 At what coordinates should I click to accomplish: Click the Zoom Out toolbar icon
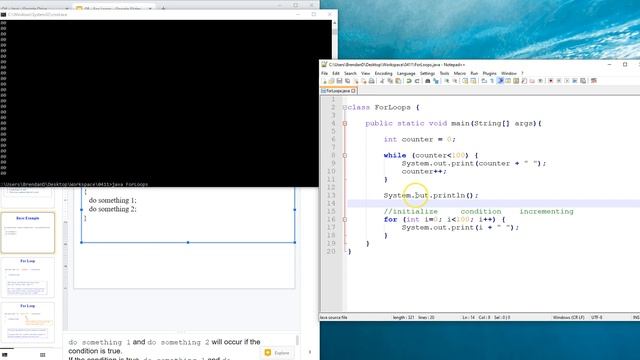coord(455,81)
